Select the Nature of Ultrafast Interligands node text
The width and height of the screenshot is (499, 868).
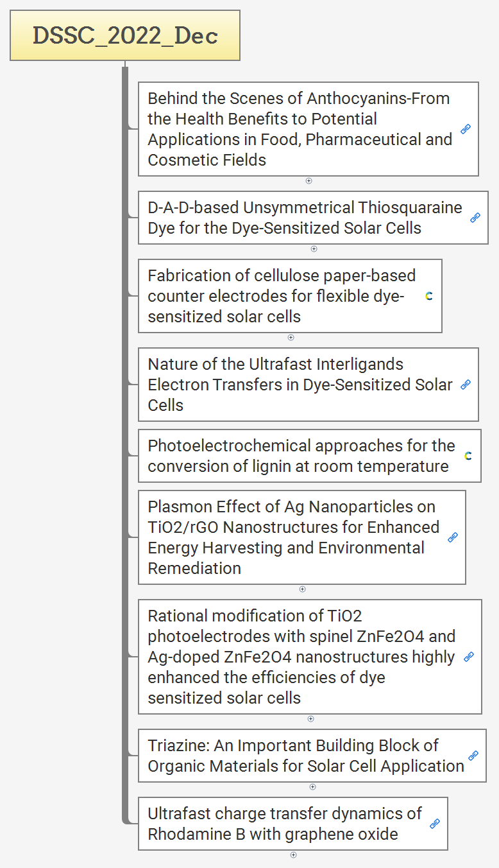[x=300, y=385]
